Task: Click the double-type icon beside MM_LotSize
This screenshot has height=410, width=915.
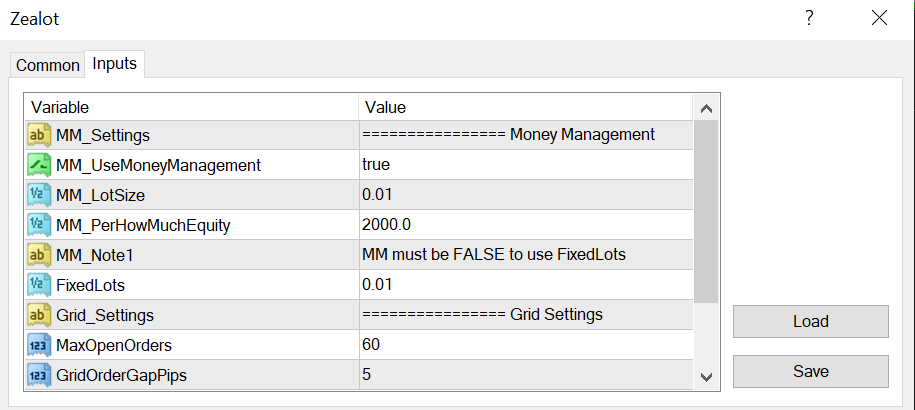Action: [39, 195]
